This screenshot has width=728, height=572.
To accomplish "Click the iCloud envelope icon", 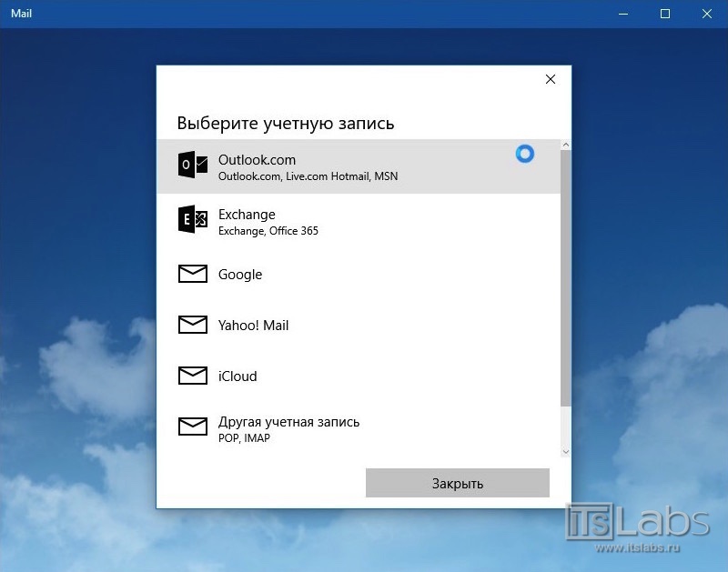I will coord(193,376).
